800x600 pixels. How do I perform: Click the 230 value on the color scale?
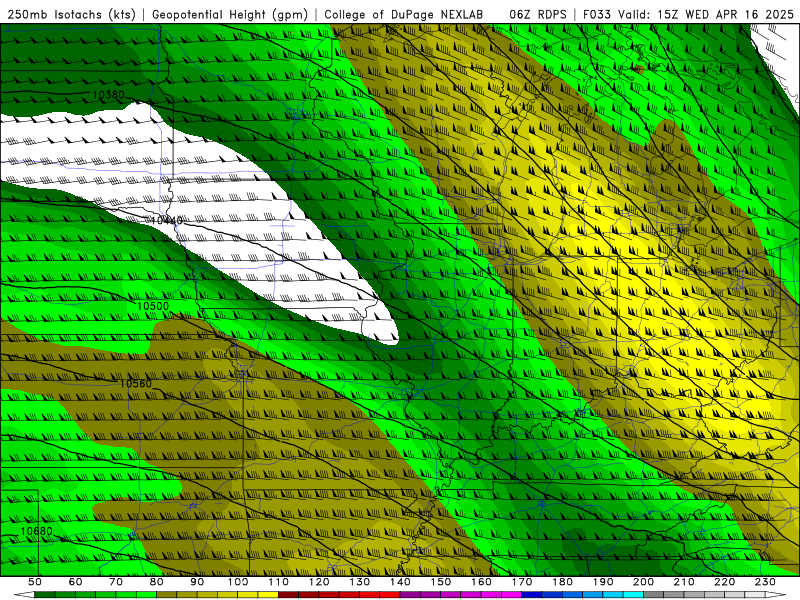[x=765, y=582]
